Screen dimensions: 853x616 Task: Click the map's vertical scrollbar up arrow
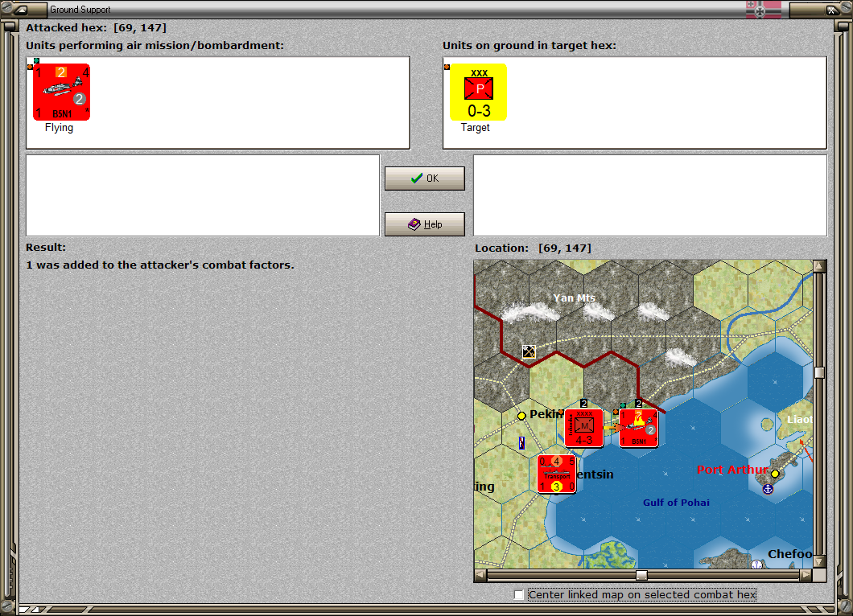[x=819, y=266]
